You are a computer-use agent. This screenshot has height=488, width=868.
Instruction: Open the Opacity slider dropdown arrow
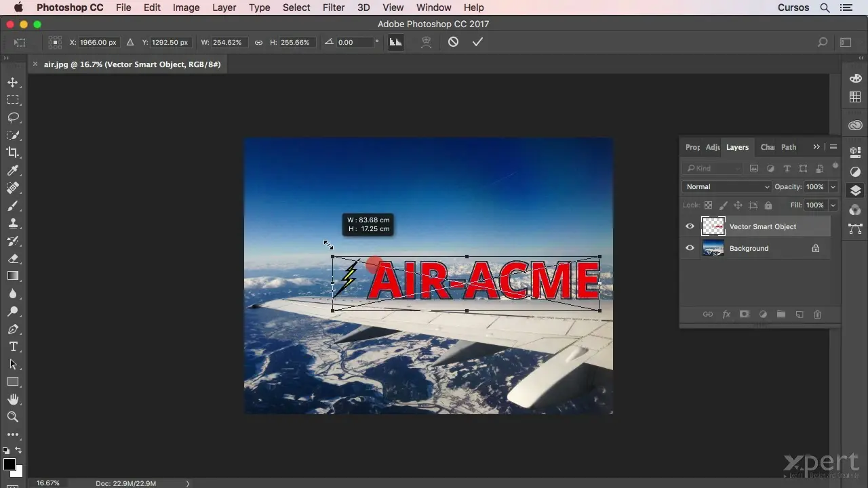tap(833, 187)
